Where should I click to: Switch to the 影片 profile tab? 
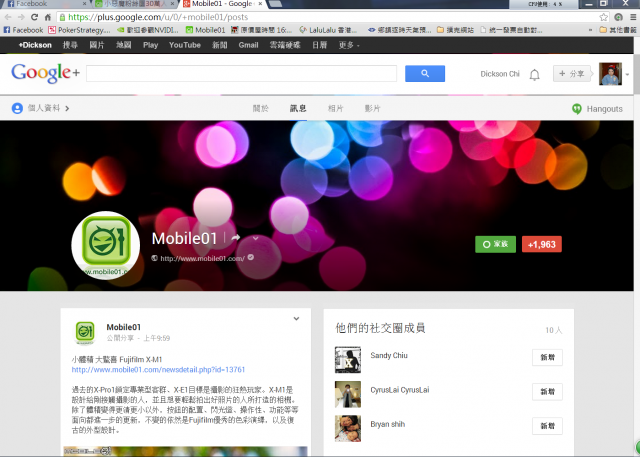372,108
